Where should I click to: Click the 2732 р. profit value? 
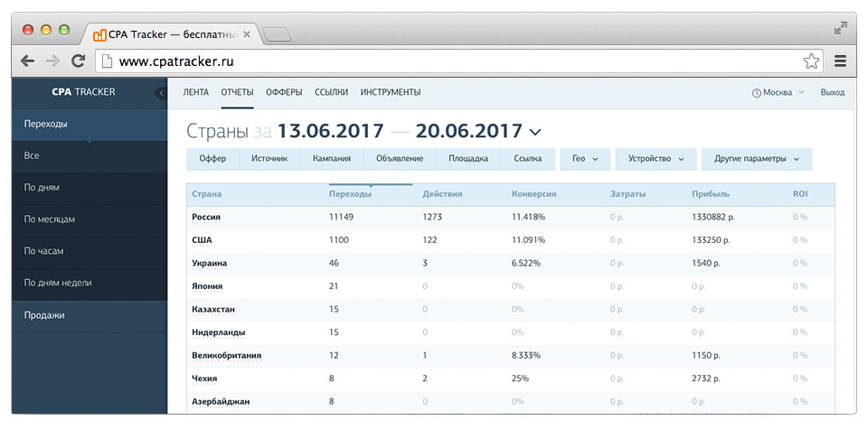[x=706, y=378]
